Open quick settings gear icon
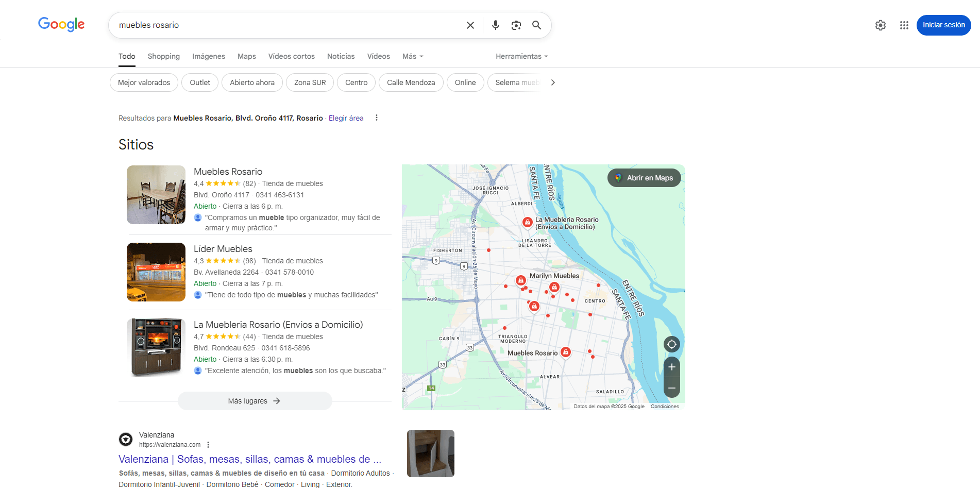This screenshot has width=980, height=488. [880, 25]
